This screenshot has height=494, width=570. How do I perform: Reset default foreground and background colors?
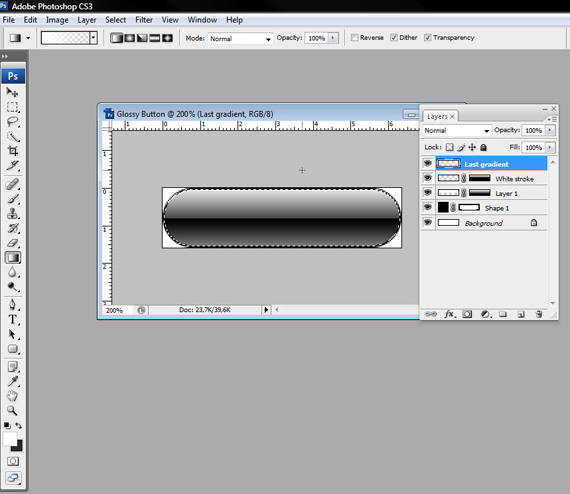(x=7, y=425)
